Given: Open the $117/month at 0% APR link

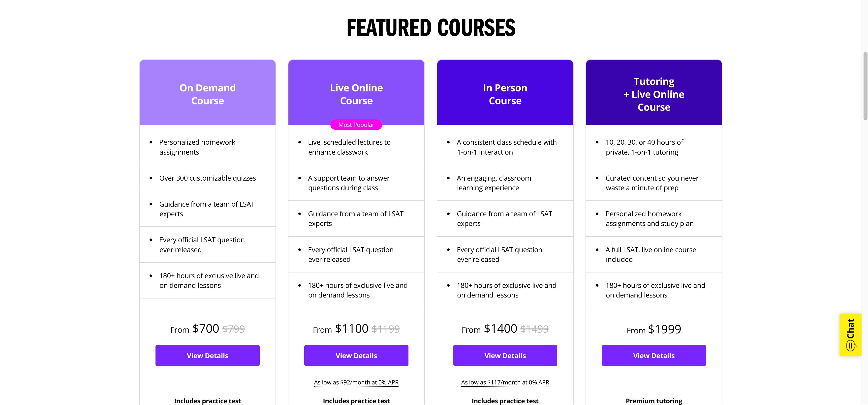Looking at the screenshot, I should [505, 382].
